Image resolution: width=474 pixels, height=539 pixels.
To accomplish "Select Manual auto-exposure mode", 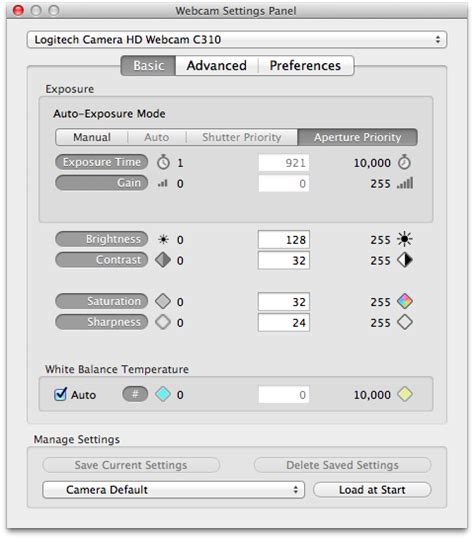I will tap(91, 137).
